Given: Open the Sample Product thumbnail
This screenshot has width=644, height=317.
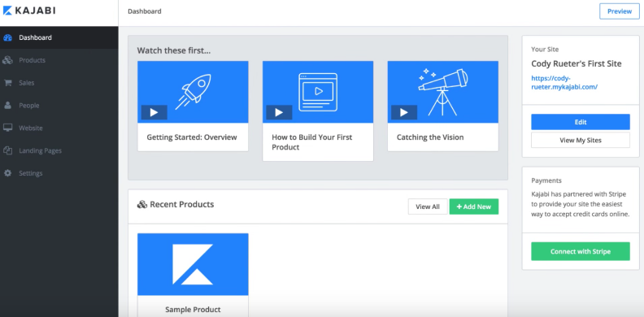Looking at the screenshot, I should point(193,264).
